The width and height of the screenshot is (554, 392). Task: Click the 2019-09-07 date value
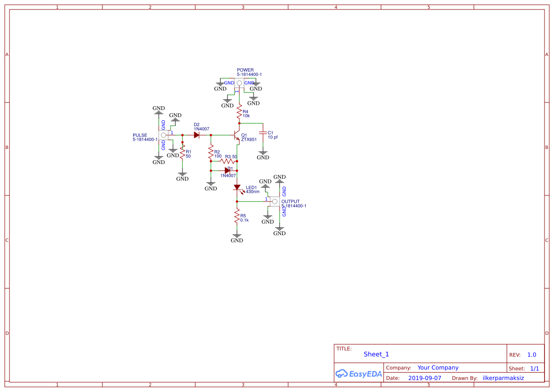(426, 378)
